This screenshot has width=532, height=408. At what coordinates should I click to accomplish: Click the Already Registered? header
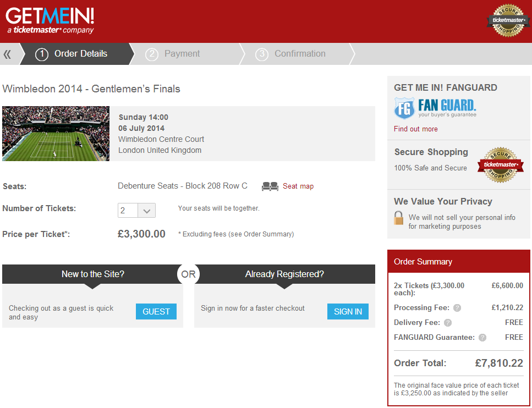(x=284, y=274)
